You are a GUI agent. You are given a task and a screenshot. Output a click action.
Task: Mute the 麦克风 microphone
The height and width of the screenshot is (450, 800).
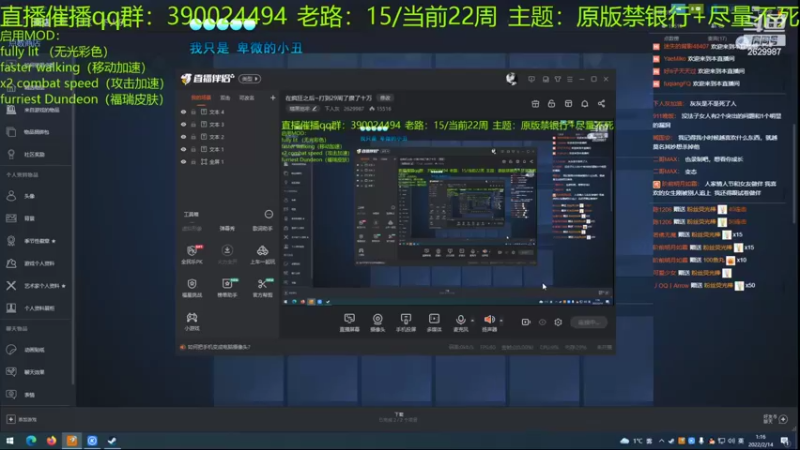tap(460, 322)
